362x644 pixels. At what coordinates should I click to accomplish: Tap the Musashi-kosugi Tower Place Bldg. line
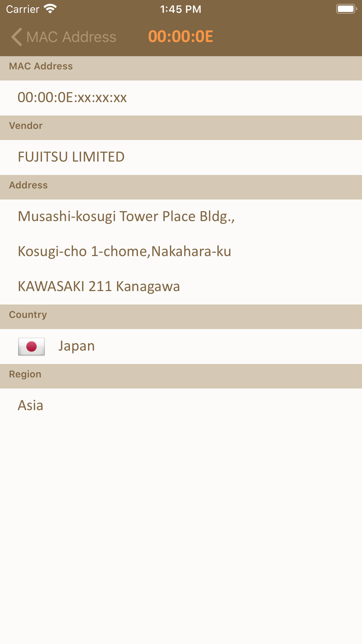coord(126,217)
